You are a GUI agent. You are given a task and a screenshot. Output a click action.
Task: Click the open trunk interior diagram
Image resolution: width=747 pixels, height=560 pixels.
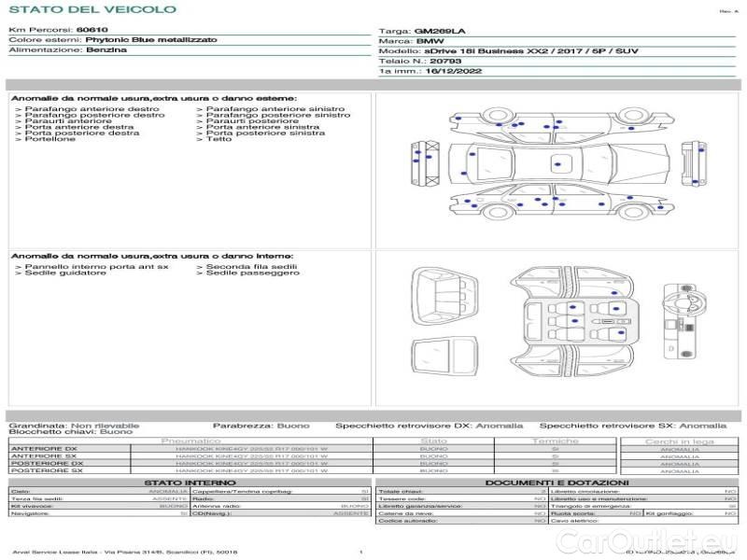pos(444,297)
